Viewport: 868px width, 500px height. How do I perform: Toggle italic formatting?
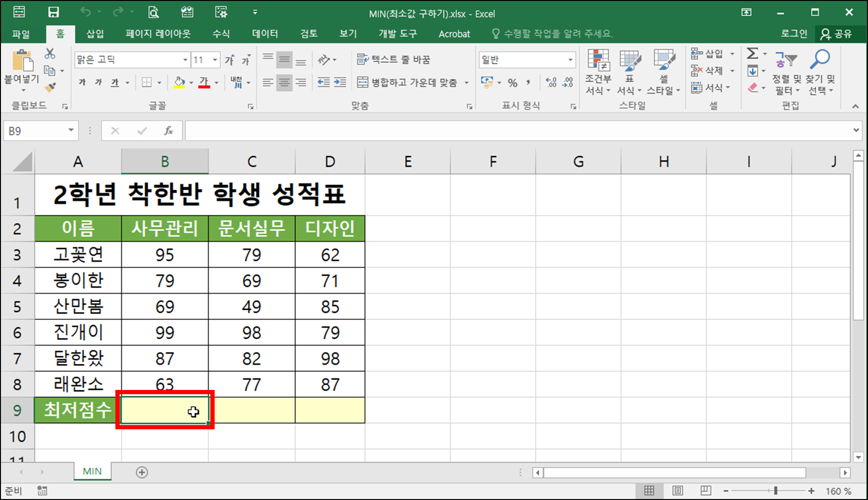[98, 82]
